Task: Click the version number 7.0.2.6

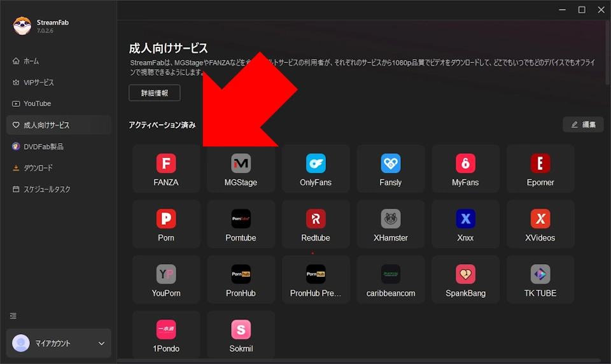Action: coord(45,31)
